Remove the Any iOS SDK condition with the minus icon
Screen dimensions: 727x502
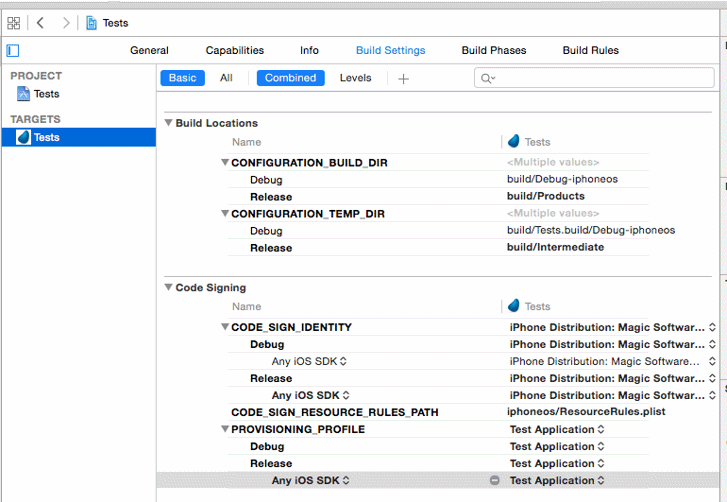[495, 480]
